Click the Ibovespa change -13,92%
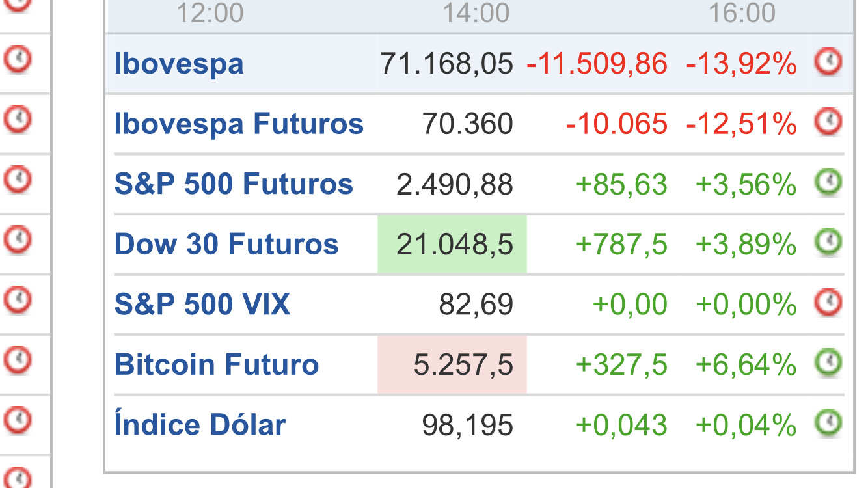Screen dimensions: 868x488 click(741, 64)
